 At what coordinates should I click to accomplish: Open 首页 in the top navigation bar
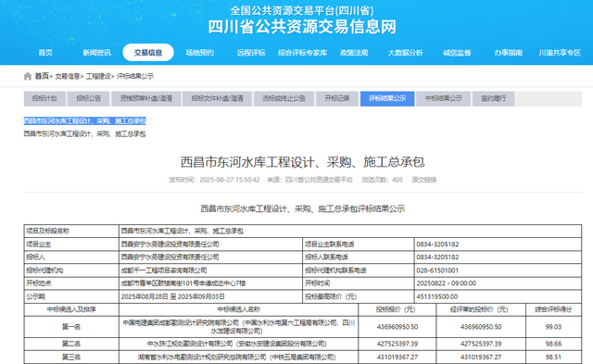click(45, 53)
